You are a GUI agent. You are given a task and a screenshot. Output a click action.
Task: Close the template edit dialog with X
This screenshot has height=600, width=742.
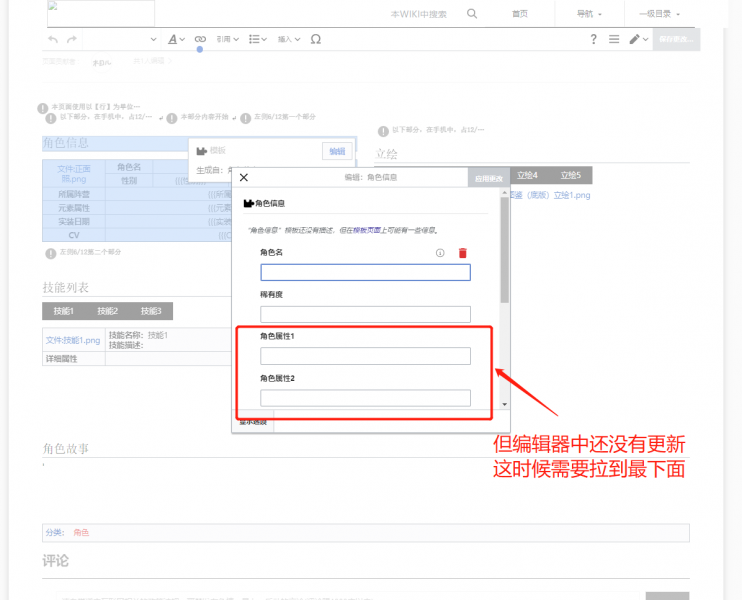(244, 177)
